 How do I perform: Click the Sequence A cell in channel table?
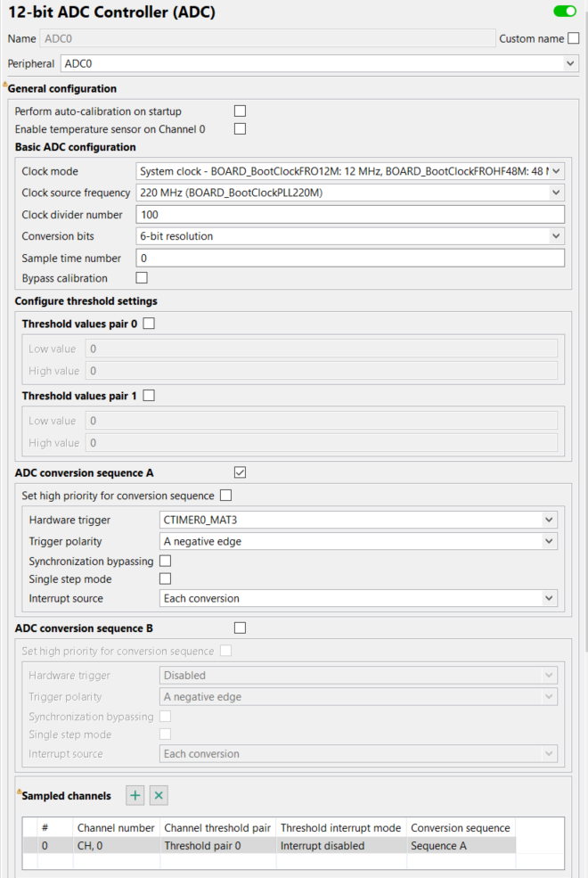(461, 846)
